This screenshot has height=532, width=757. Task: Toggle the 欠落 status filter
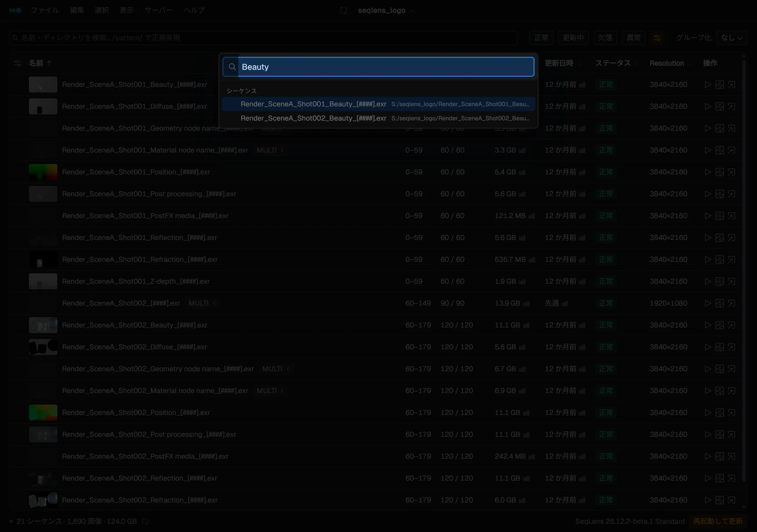pos(605,38)
